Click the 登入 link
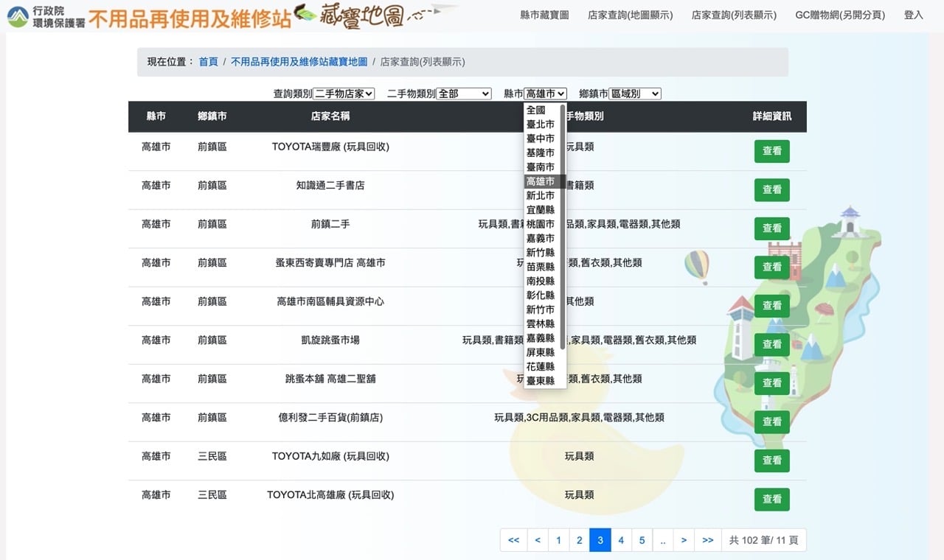 914,15
